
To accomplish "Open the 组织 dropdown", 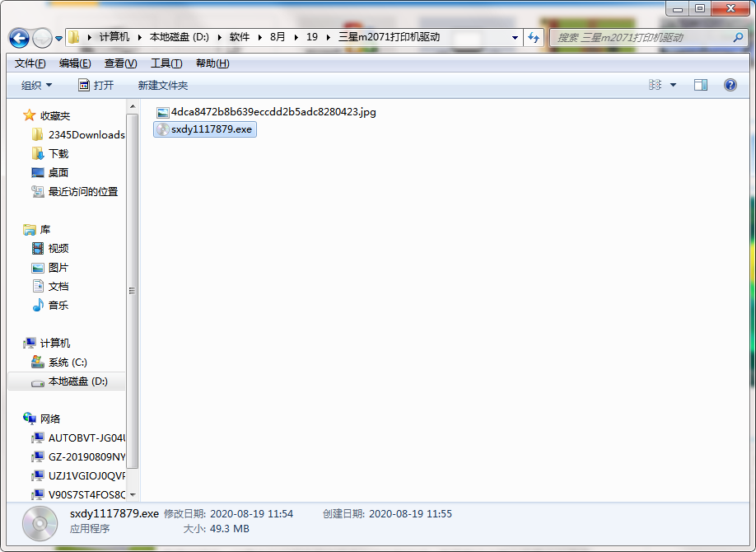I will [36, 86].
